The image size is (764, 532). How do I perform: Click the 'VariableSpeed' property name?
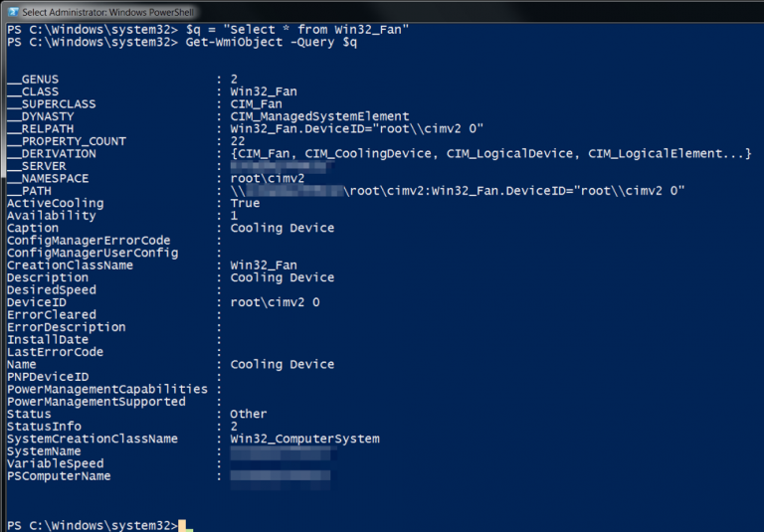click(55, 463)
